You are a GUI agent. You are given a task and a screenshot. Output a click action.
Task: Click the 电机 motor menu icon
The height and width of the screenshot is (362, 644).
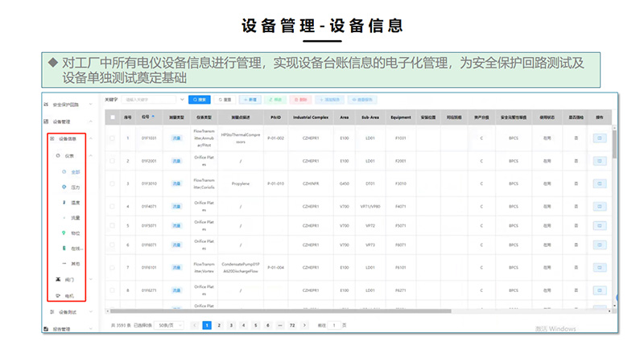point(58,295)
